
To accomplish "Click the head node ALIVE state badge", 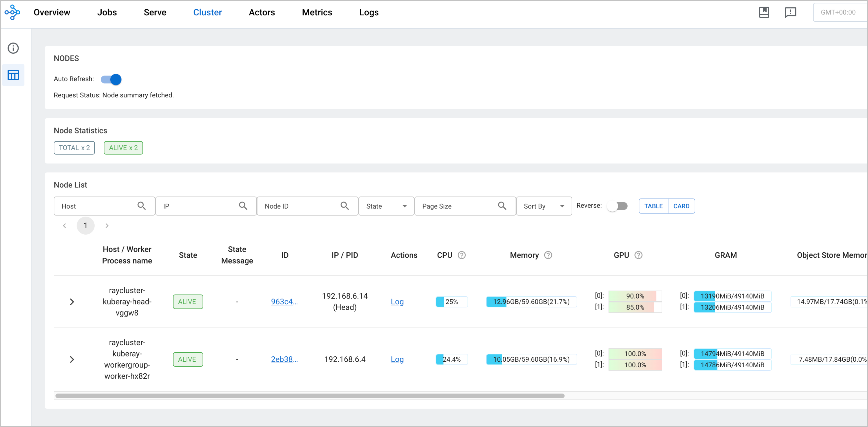I will coord(188,302).
